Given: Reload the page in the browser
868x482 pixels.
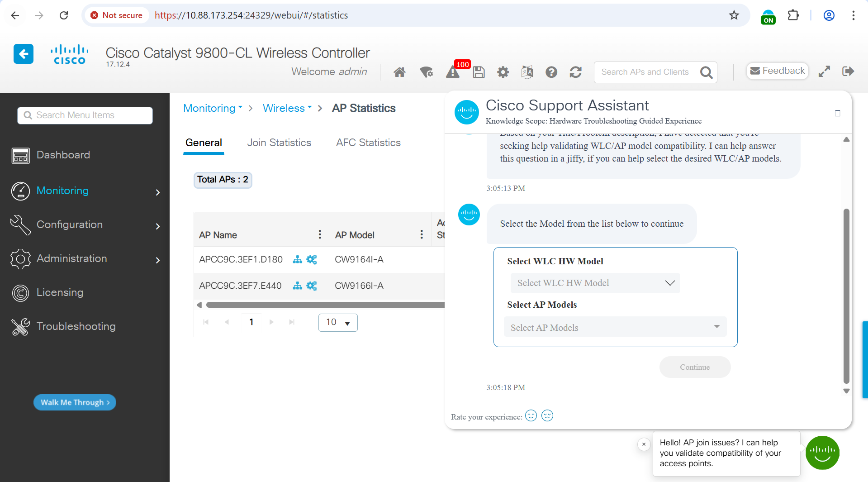Looking at the screenshot, I should coord(64,15).
